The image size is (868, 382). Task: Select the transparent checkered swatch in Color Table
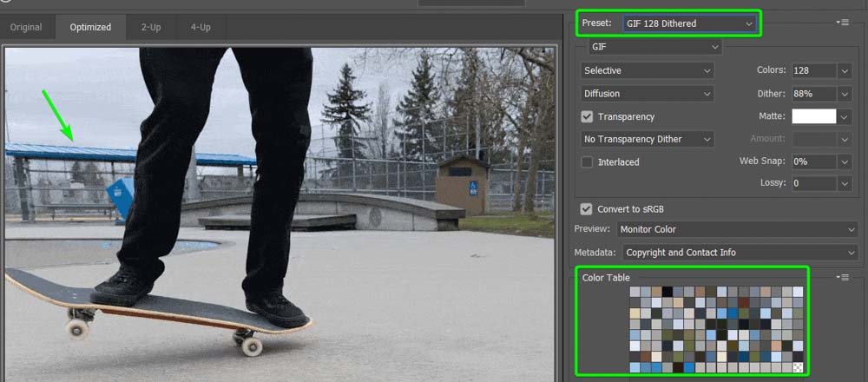[x=798, y=367]
